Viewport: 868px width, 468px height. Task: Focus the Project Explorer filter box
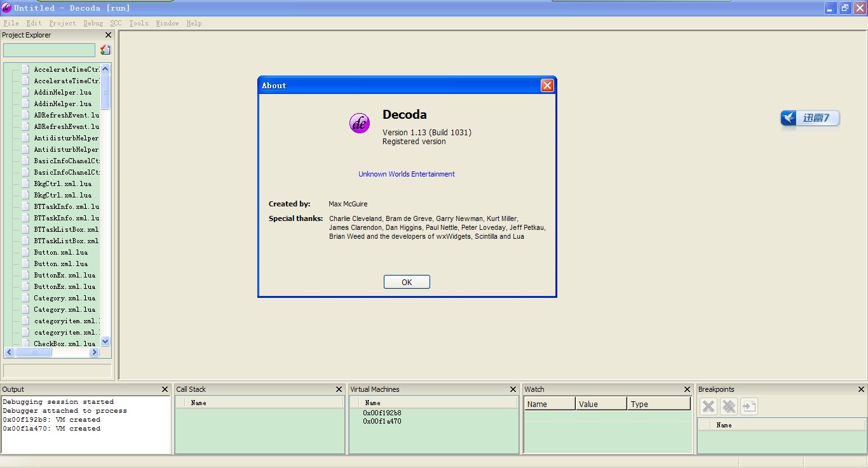49,50
